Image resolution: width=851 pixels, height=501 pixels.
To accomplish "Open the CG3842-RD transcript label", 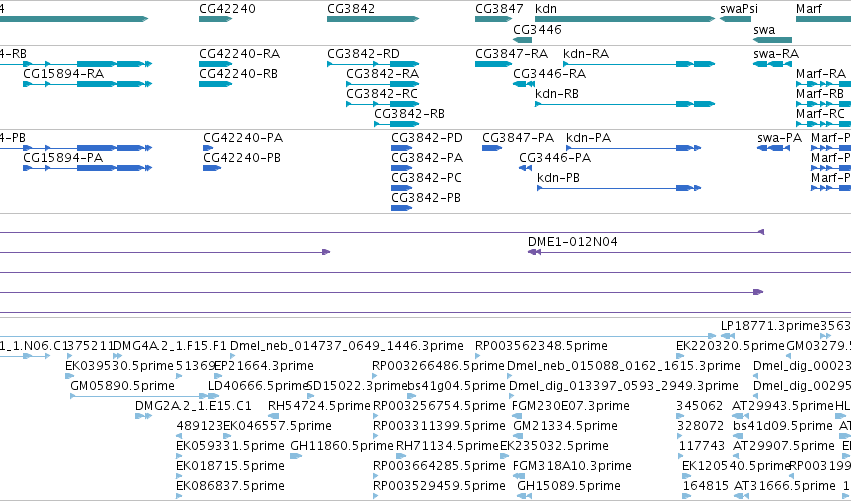I will click(x=363, y=54).
